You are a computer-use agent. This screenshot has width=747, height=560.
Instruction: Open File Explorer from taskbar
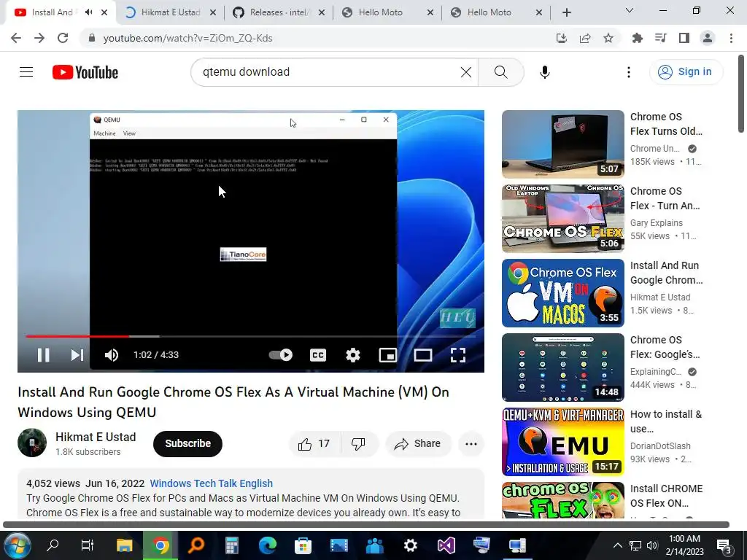(124, 545)
